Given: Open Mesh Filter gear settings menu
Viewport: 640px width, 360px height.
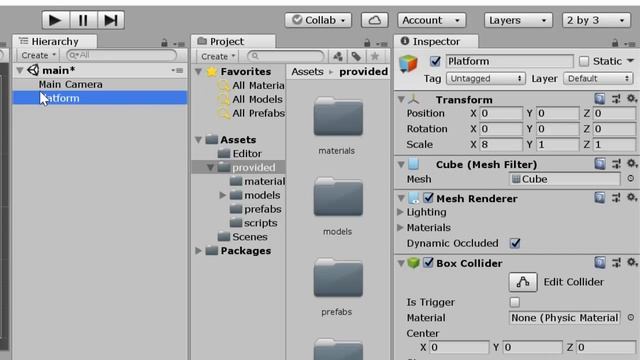Looking at the screenshot, I should tap(631, 164).
